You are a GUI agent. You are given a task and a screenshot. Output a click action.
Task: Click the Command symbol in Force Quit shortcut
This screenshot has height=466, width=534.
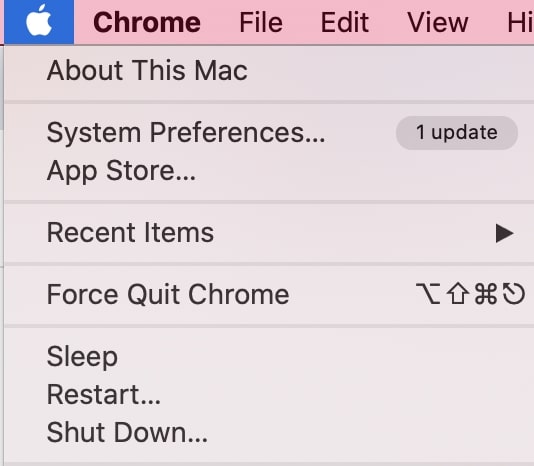click(486, 294)
